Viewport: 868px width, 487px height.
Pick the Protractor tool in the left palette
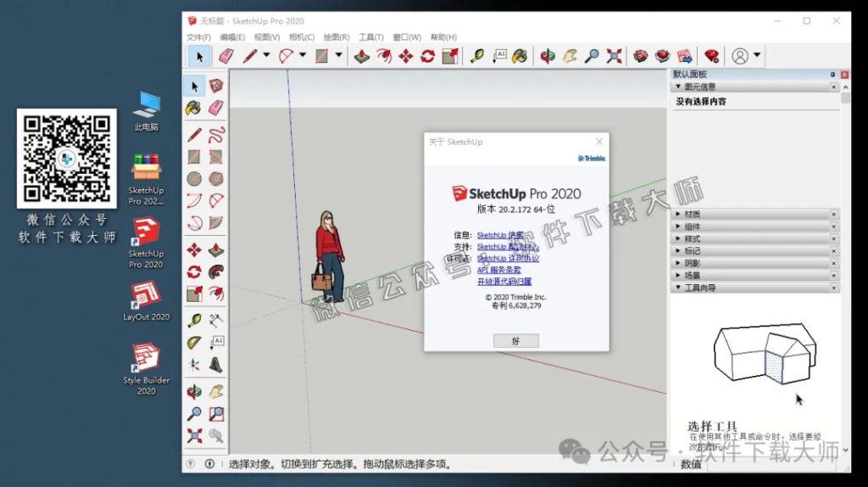[x=194, y=343]
